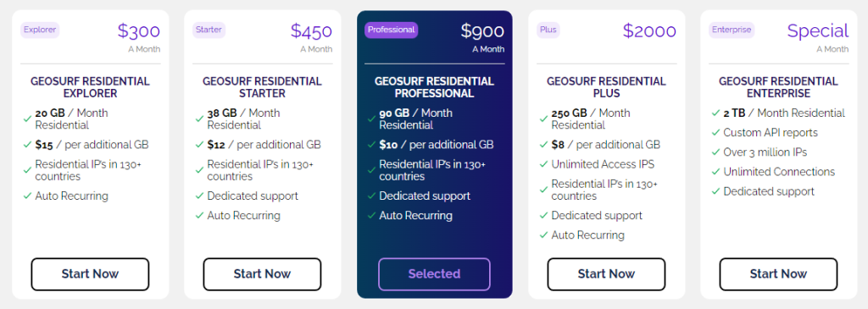
Task: Click the Explorer plan's Auto Recurring checkmark
Action: 27,196
